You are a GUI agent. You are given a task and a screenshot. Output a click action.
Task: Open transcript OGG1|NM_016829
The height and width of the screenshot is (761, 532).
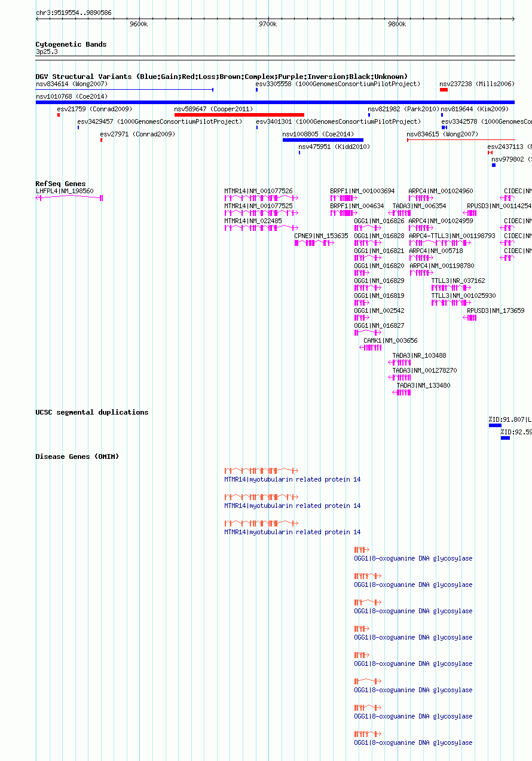click(379, 281)
